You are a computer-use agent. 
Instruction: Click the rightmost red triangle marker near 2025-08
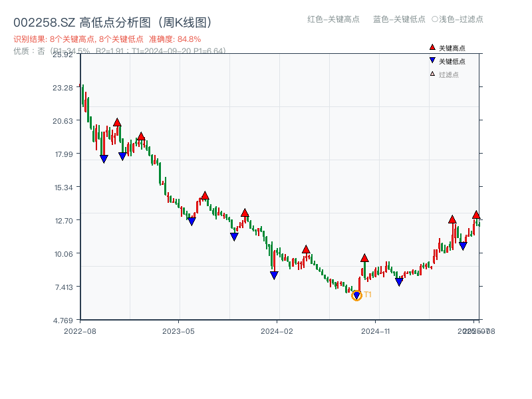click(x=476, y=214)
